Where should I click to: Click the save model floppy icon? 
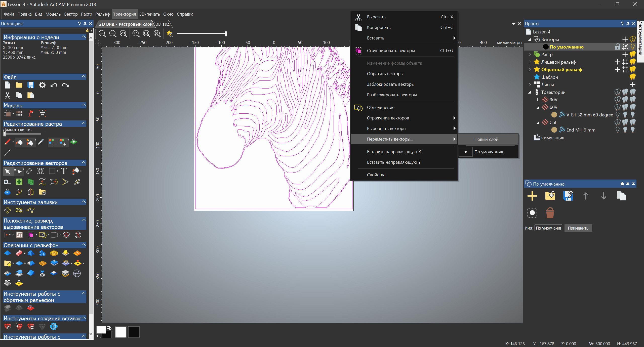tap(31, 85)
